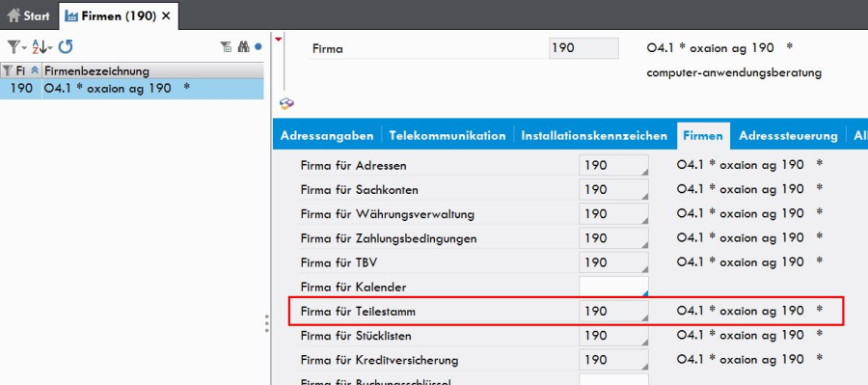Sort by the Fi column arrows
868x385 pixels.
(x=35, y=70)
